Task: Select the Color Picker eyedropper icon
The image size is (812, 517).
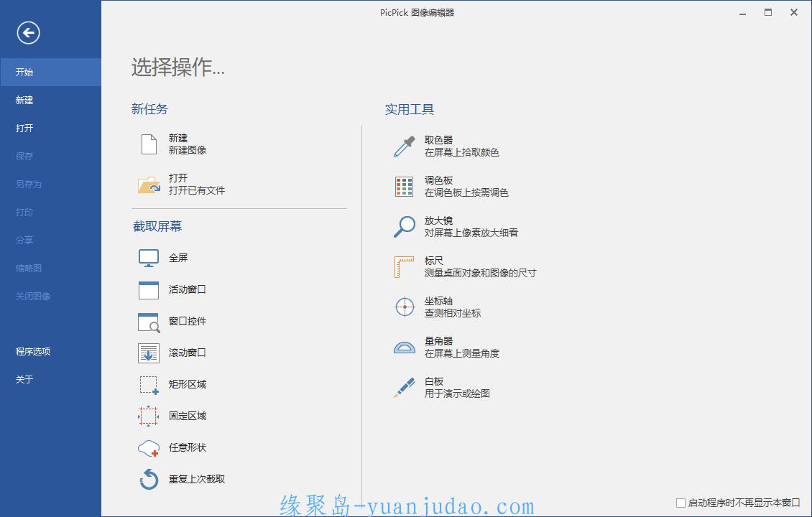Action: [404, 146]
